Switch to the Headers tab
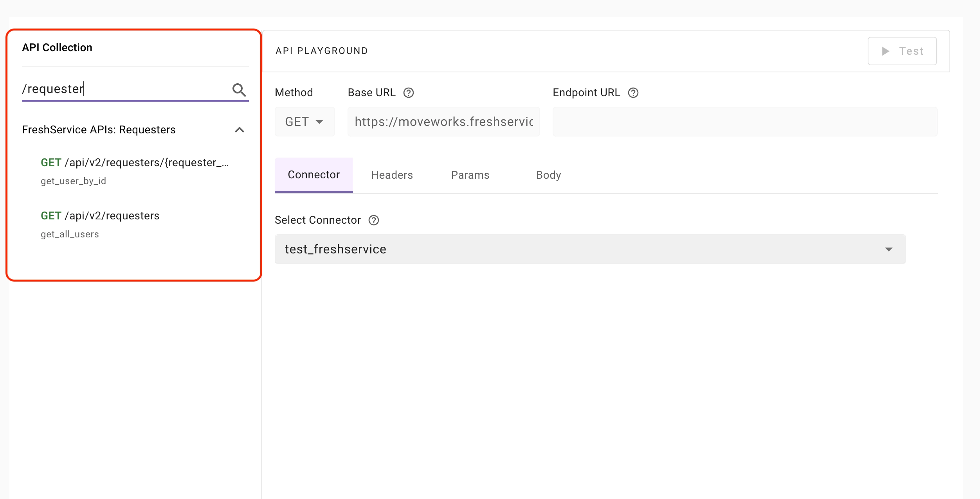Viewport: 980px width, 499px height. pyautogui.click(x=392, y=175)
